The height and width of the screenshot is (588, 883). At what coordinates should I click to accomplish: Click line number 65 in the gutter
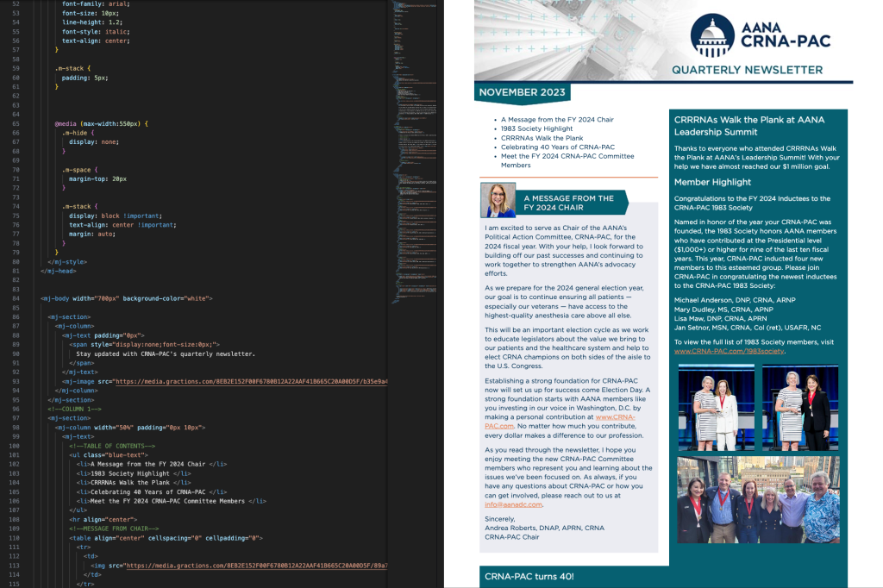pos(16,124)
